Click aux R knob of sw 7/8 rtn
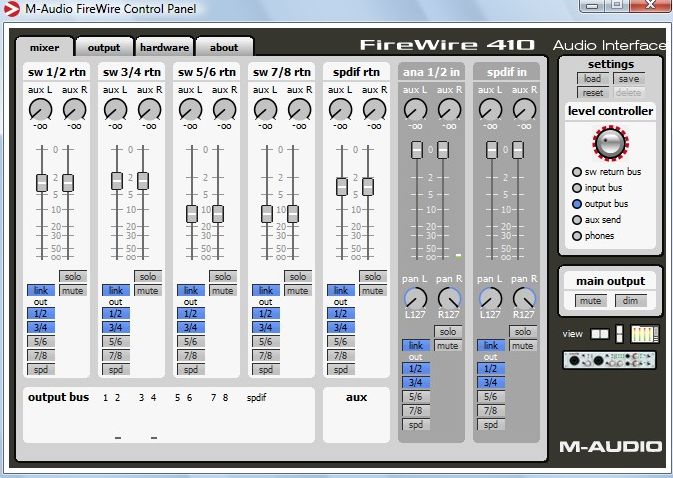673x478 pixels. [299, 109]
